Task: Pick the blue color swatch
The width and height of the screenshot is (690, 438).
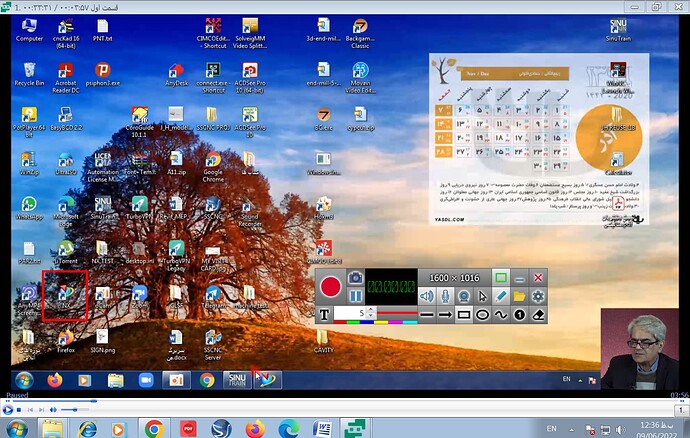Action: (368, 322)
